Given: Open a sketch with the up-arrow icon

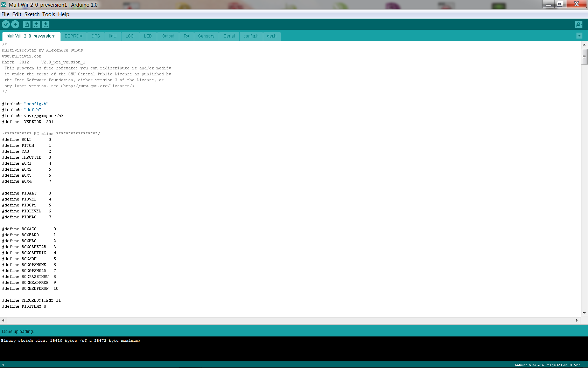Looking at the screenshot, I should (36, 24).
